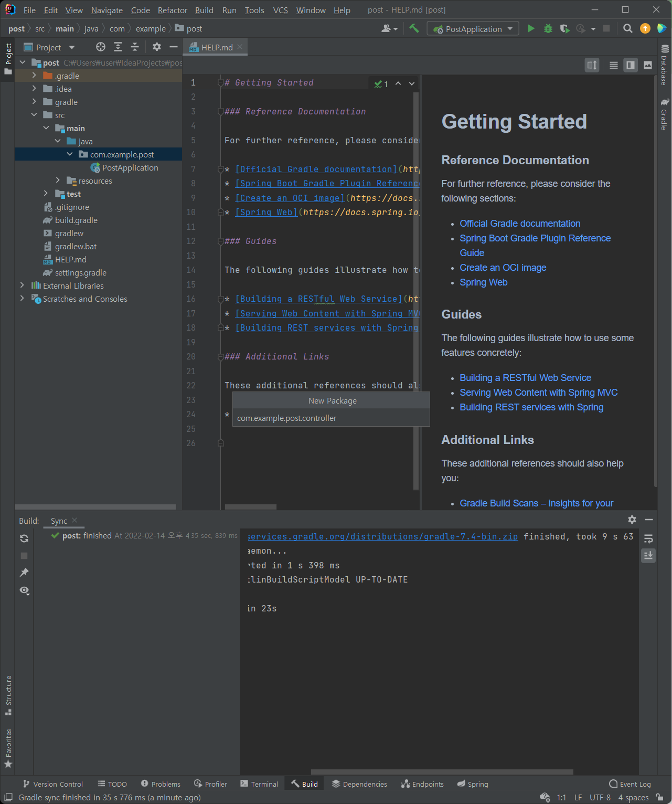
Task: Click the orange IDE update arrow icon
Action: (x=645, y=29)
